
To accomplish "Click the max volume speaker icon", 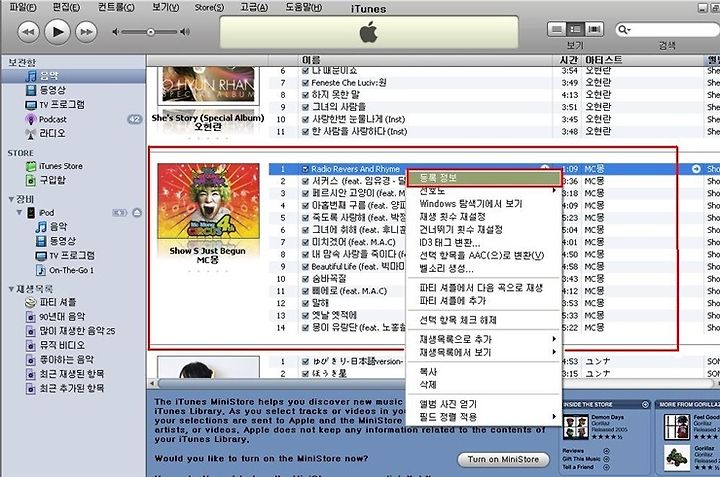I will click(x=185, y=32).
